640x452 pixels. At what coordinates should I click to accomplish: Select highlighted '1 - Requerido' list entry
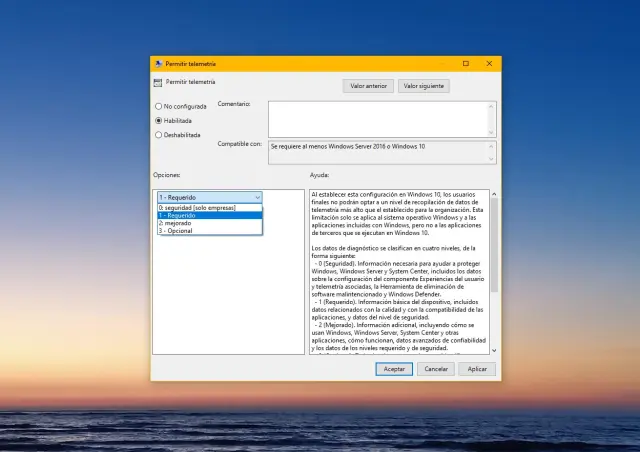click(209, 215)
